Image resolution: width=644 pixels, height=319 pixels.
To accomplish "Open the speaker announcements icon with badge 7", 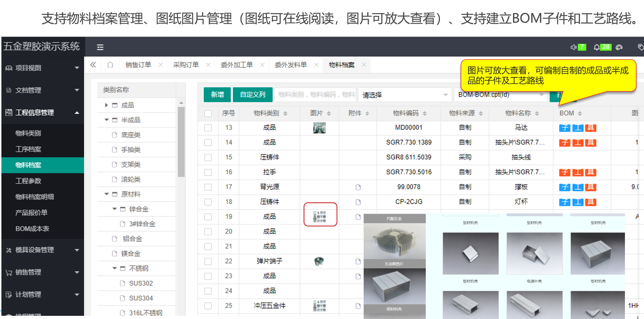I will click(578, 47).
